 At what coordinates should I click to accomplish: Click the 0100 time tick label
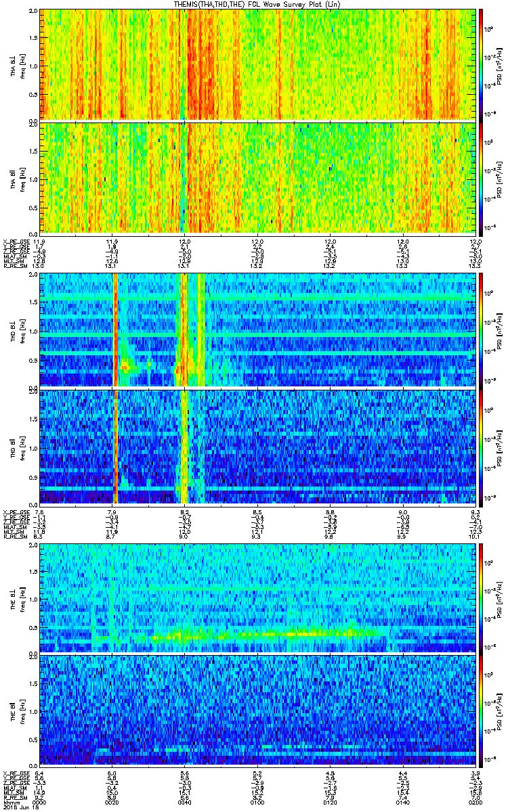coord(257,802)
